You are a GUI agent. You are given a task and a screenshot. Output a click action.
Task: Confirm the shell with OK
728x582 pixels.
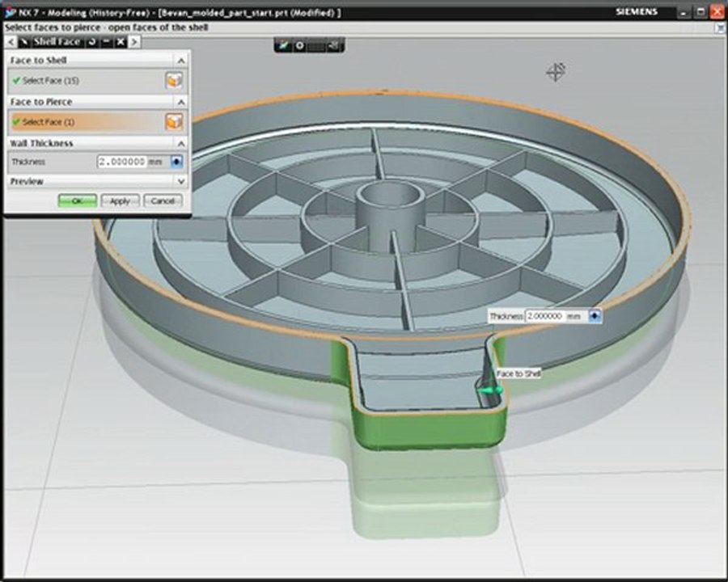78,201
